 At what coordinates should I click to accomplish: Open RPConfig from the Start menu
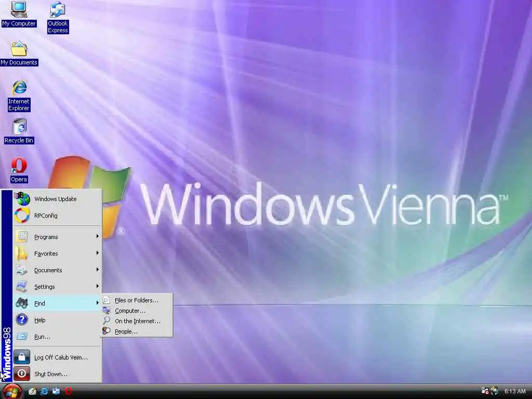pos(57,216)
